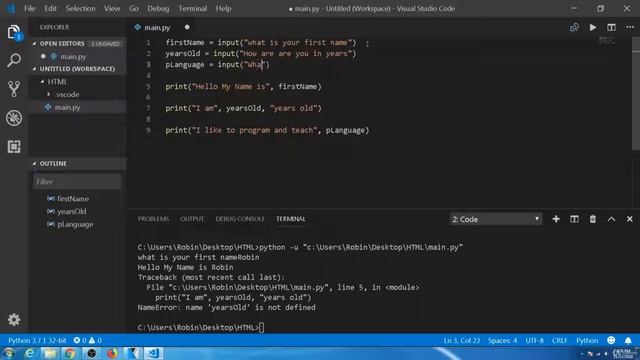Screen dimensions: 640x360
Task: Split the terminal panel
Action: pos(574,219)
